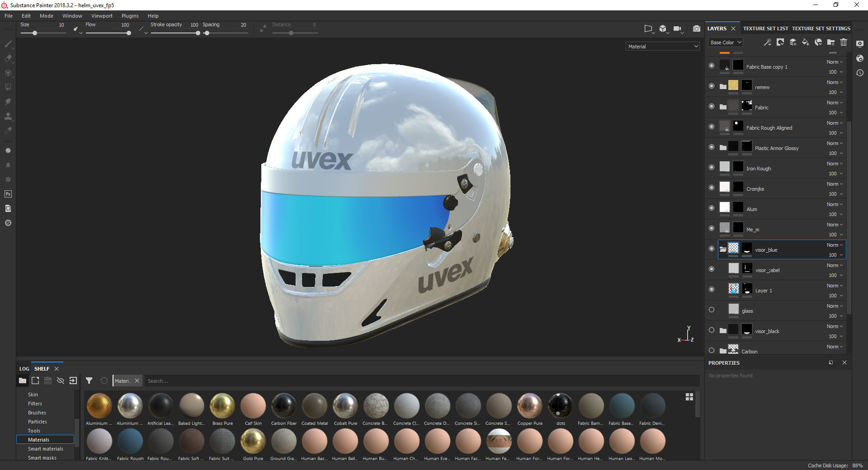The width and height of the screenshot is (868, 470).
Task: Open the Plugins menu
Action: pyautogui.click(x=130, y=16)
